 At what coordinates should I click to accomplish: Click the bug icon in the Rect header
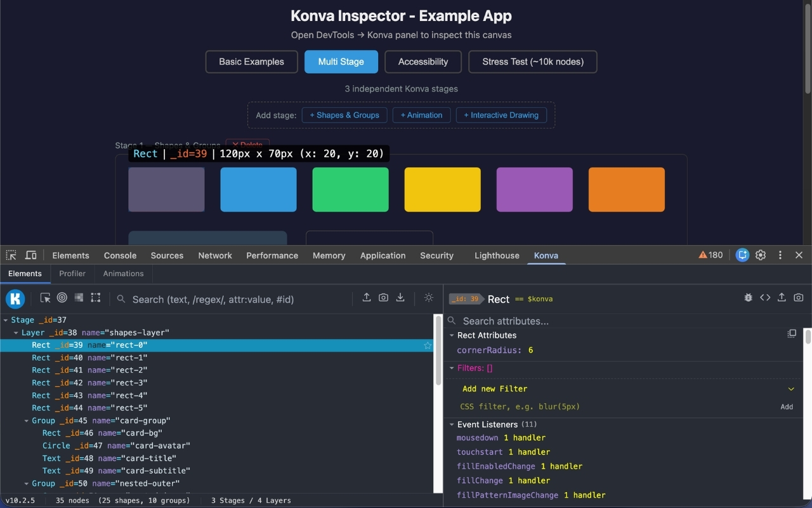click(x=749, y=297)
